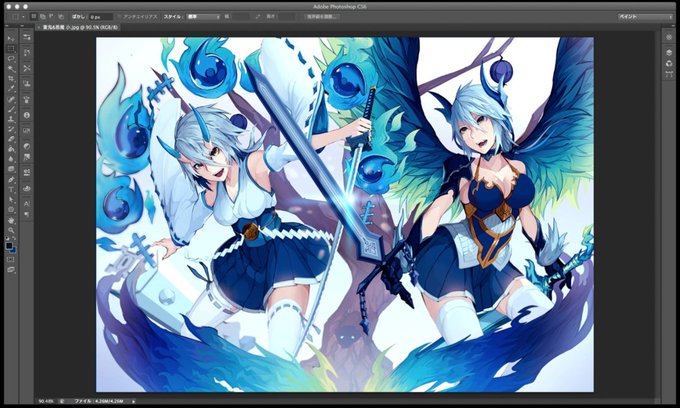The height and width of the screenshot is (408, 680).
Task: Select the History Brush tool
Action: pyautogui.click(x=11, y=128)
